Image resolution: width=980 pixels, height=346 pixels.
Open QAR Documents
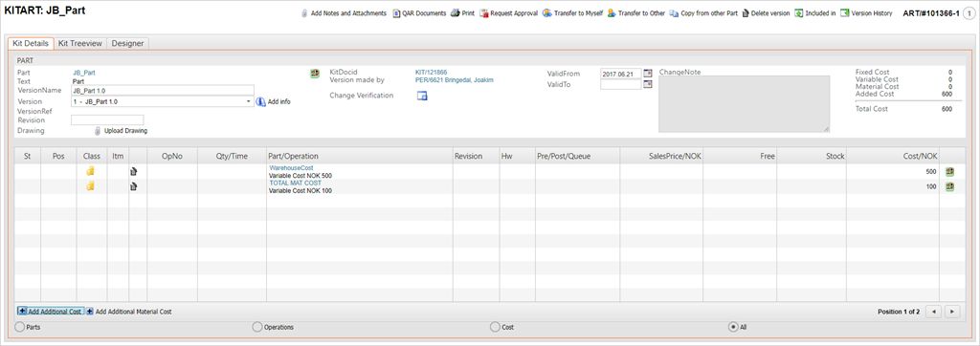[419, 13]
